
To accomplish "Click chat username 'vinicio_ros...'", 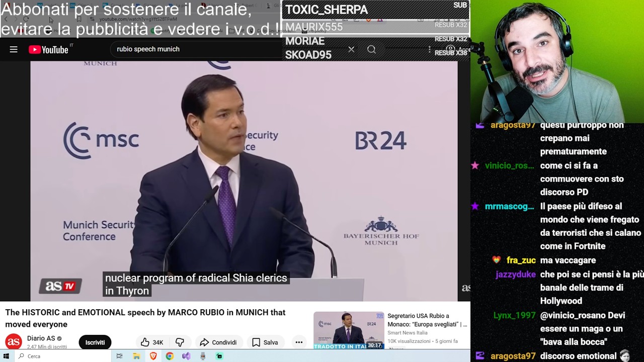I will tap(509, 166).
